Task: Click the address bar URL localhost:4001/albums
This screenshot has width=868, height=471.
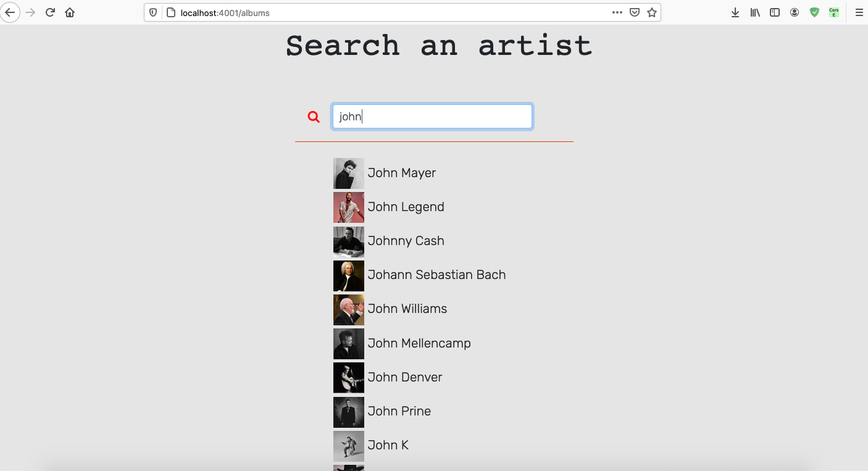Action: click(225, 12)
